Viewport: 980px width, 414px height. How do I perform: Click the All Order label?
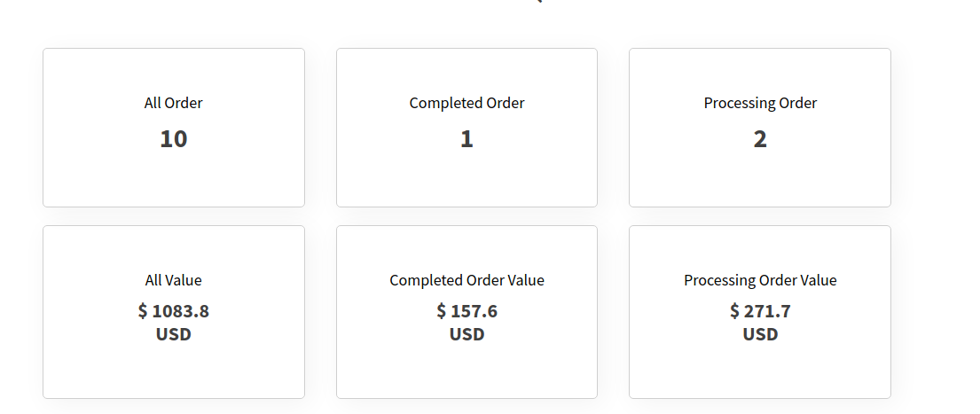click(x=174, y=103)
